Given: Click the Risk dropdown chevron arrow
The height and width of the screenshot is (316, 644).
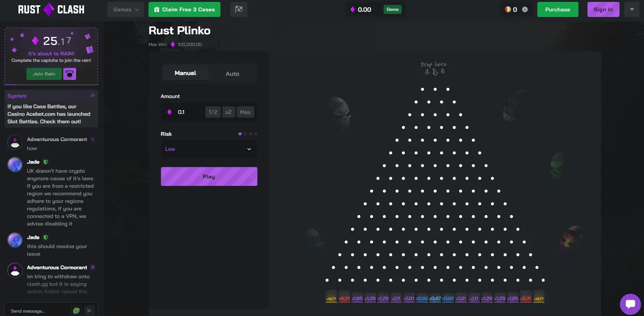Looking at the screenshot, I should [249, 149].
